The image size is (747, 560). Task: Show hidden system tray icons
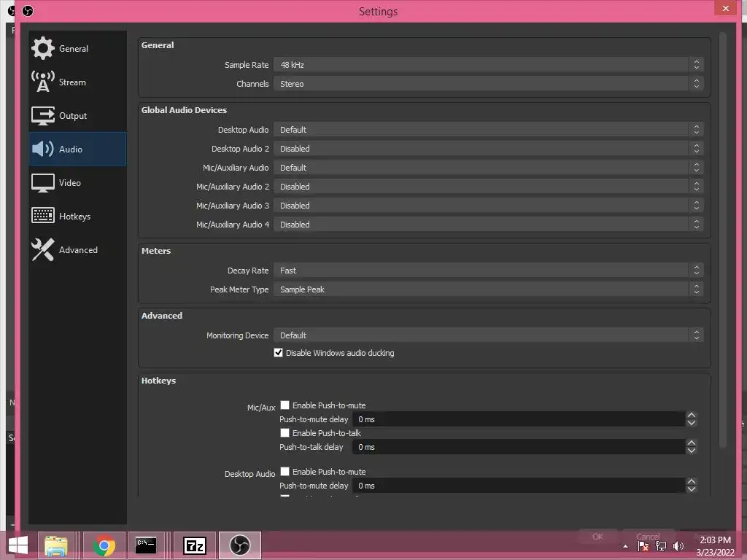625,546
